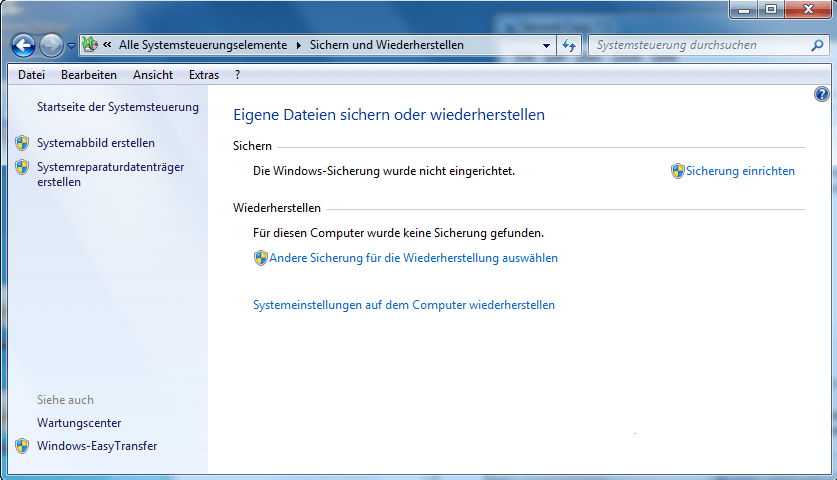Go to Startseite der Systemsteuerung

(x=117, y=107)
